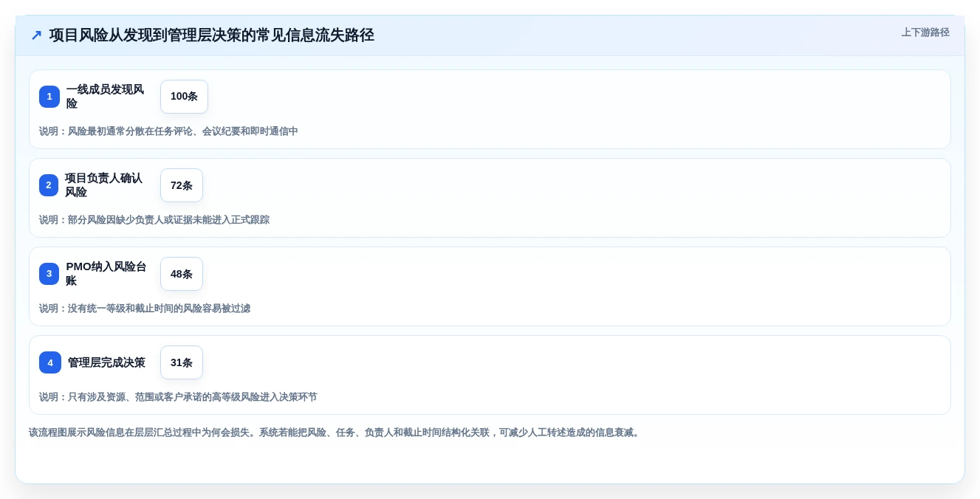Click the 31条 count chip

pos(182,362)
